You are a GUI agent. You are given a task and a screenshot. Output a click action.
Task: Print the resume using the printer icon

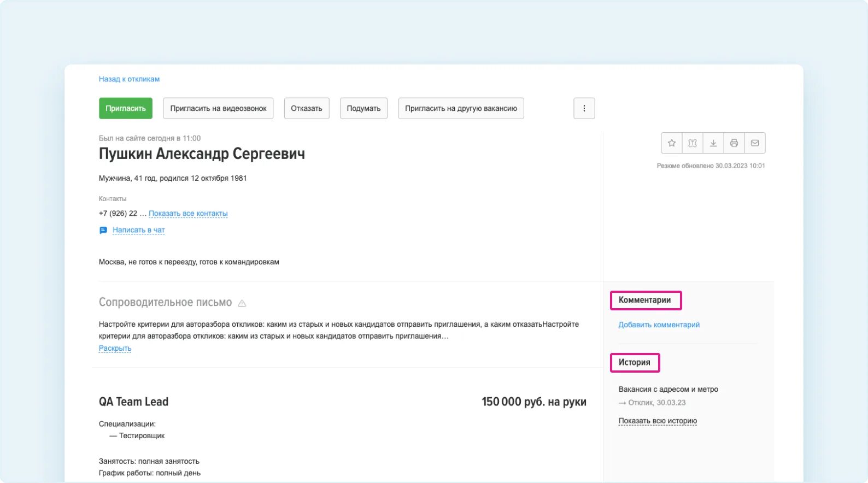pyautogui.click(x=734, y=143)
